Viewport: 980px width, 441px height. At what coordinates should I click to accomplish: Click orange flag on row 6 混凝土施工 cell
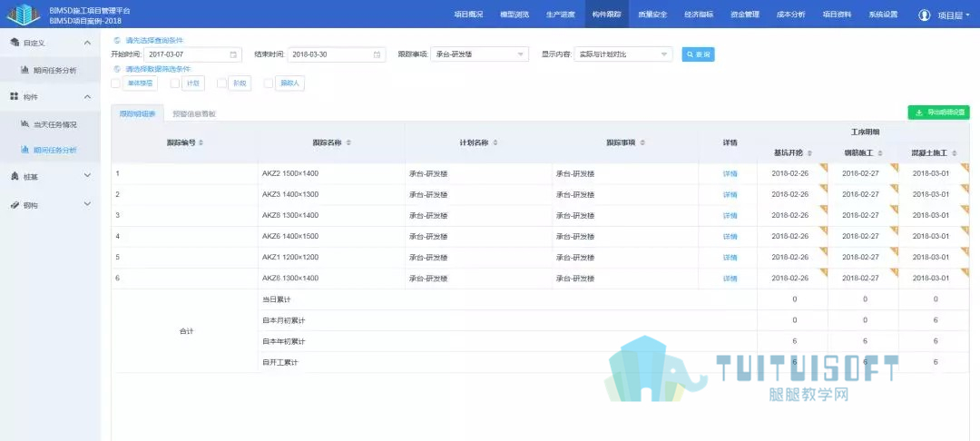tap(965, 272)
